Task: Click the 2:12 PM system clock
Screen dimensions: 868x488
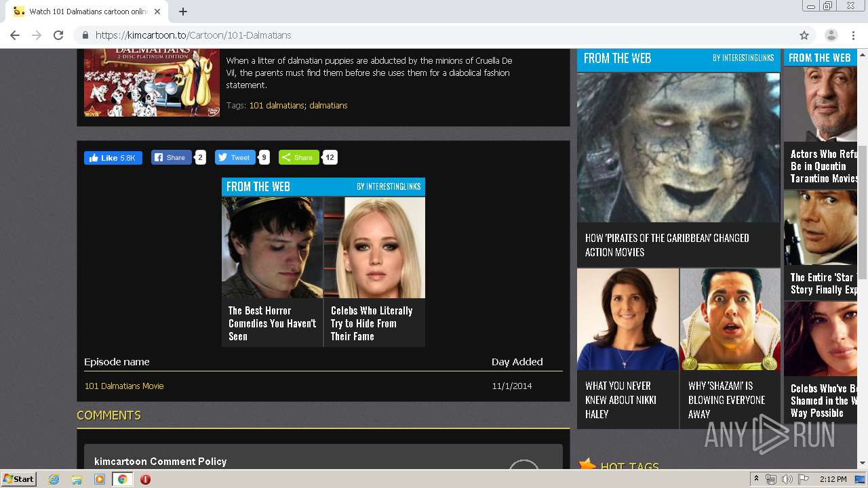Action: [833, 479]
